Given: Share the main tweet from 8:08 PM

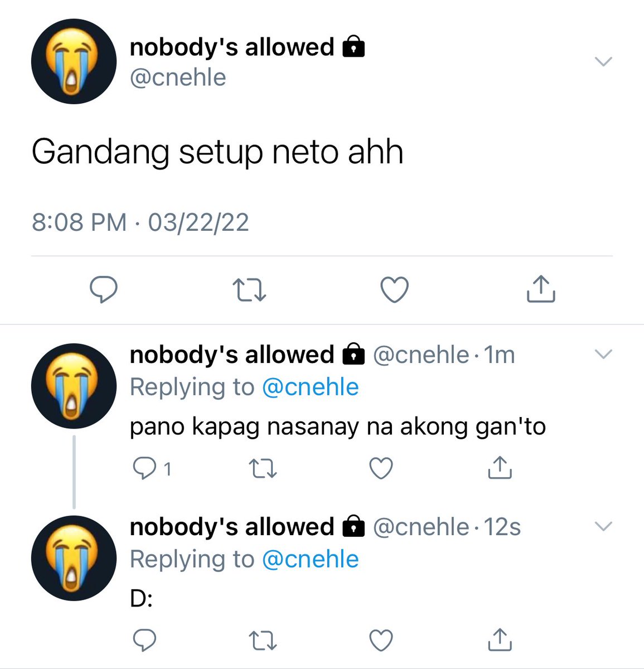Looking at the screenshot, I should [540, 288].
